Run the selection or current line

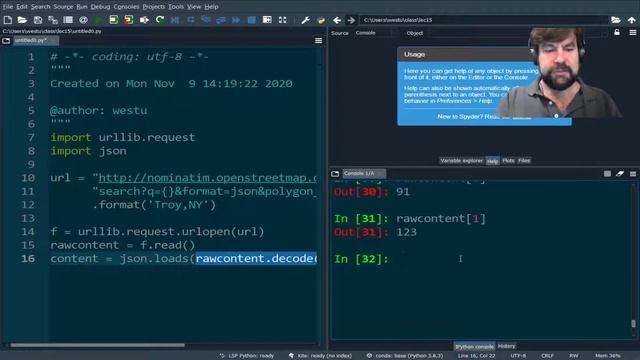tap(144, 20)
